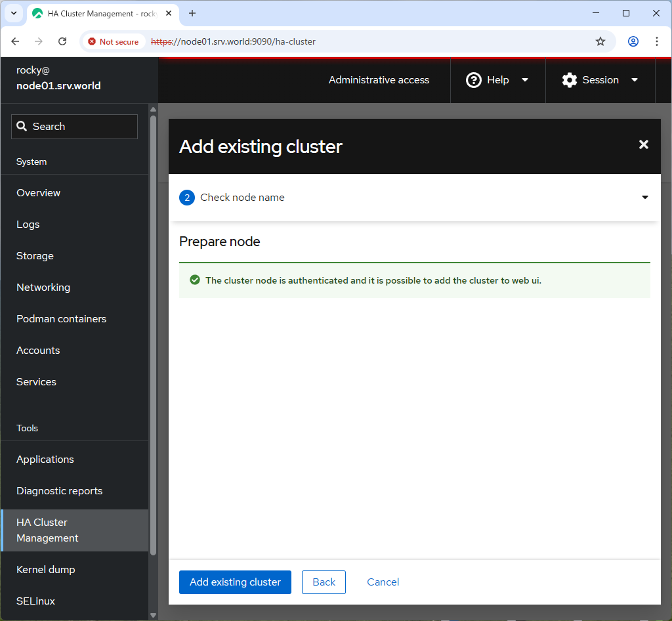Open the Session dropdown arrow
This screenshot has width=672, height=621.
pos(635,80)
